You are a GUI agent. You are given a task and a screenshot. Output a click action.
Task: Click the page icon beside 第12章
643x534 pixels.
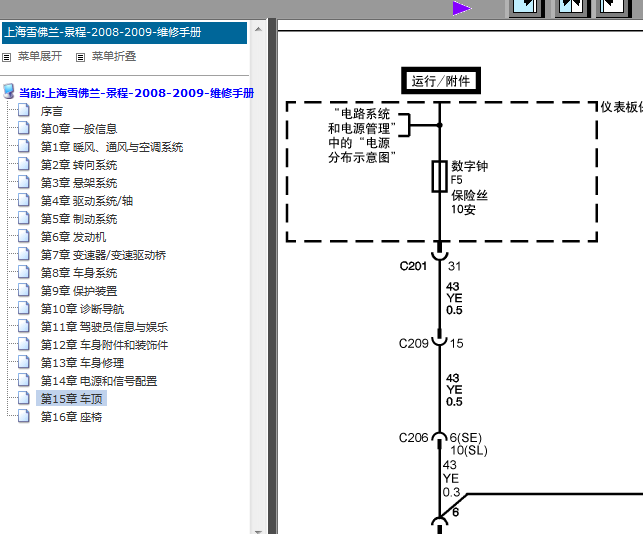point(24,344)
